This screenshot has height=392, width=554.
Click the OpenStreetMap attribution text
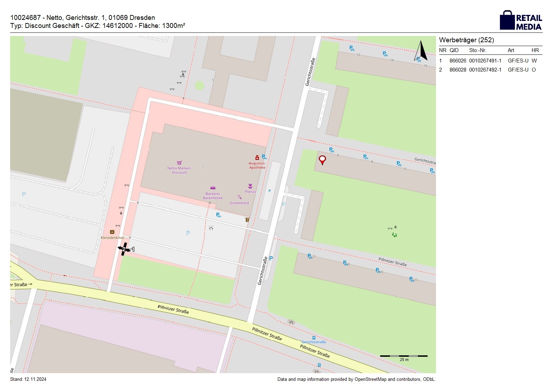[x=356, y=379]
